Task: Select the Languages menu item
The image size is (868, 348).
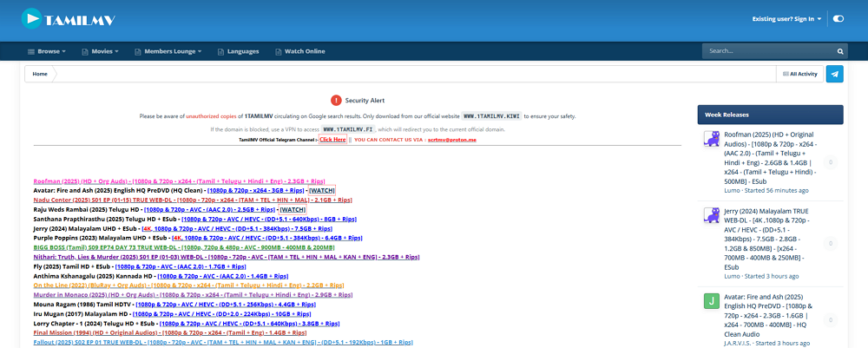Action: [243, 52]
